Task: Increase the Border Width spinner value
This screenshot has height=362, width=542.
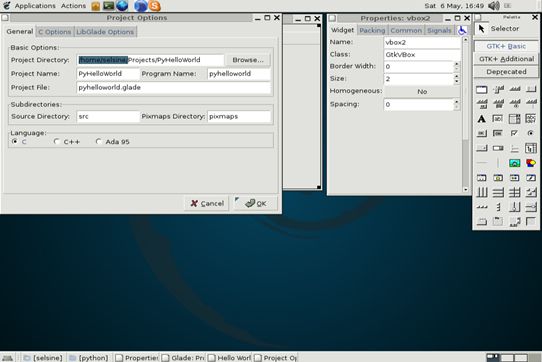Action: (x=457, y=64)
